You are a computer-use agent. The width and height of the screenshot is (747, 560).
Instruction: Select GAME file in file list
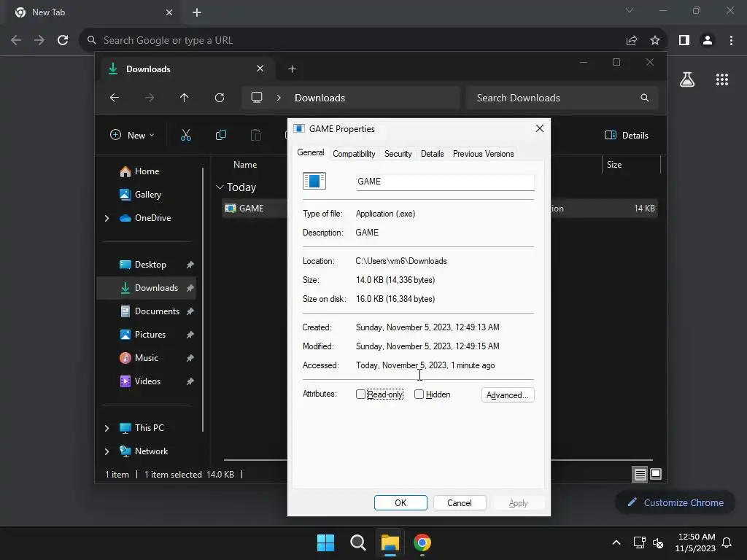(251, 209)
